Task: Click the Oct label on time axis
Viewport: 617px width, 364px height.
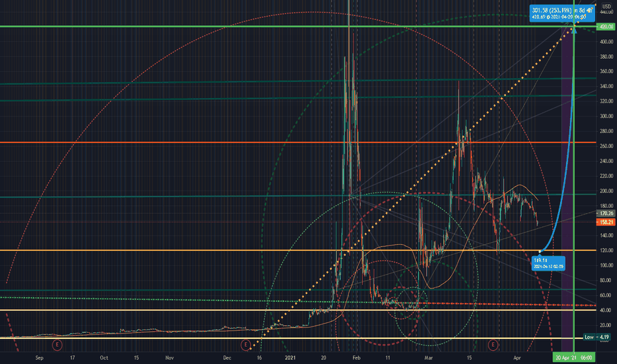Action: [x=104, y=357]
